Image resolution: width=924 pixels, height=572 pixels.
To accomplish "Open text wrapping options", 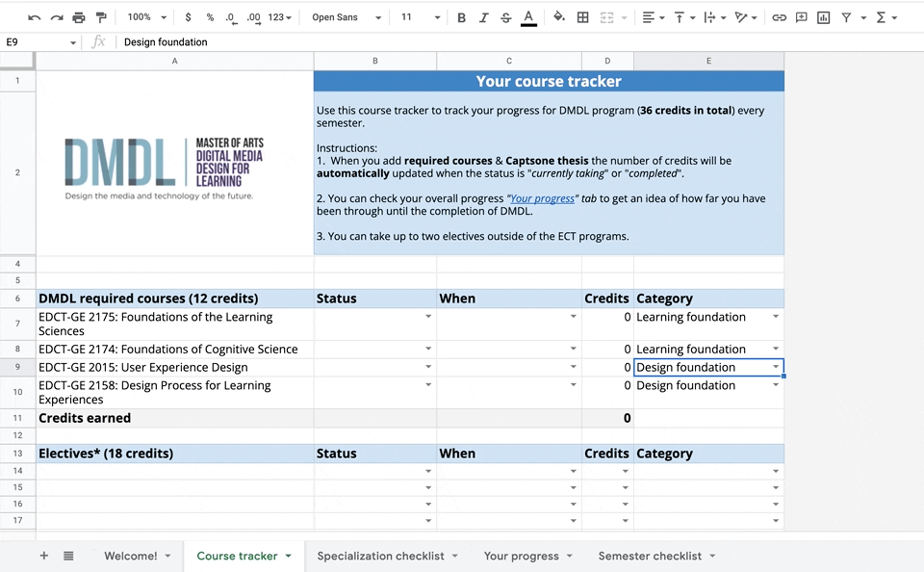I will coord(714,17).
